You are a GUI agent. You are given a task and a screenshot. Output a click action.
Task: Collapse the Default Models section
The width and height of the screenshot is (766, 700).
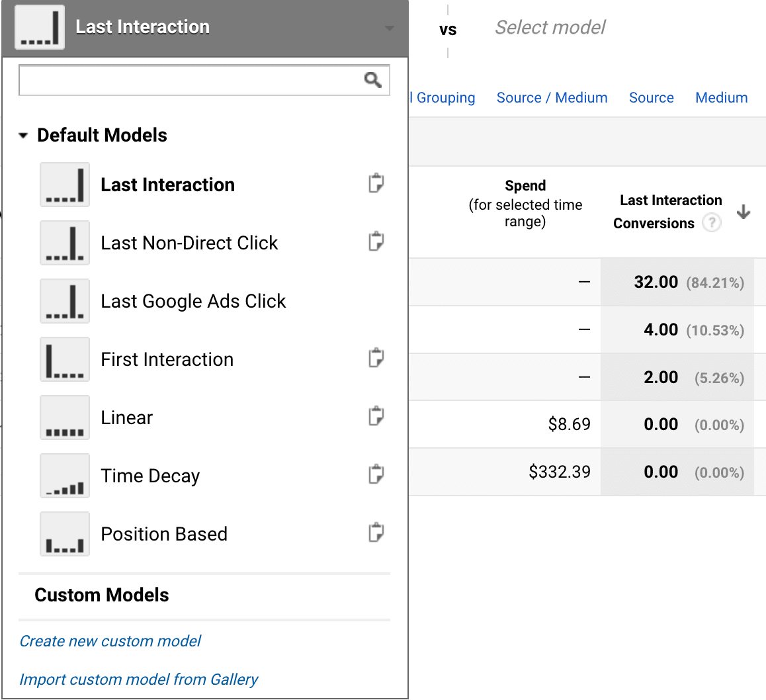tap(23, 134)
